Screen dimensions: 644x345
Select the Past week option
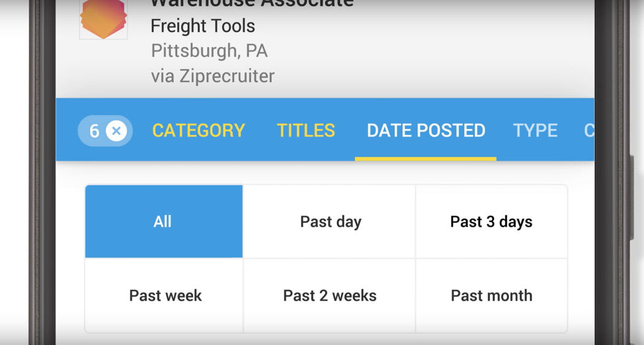(x=165, y=295)
